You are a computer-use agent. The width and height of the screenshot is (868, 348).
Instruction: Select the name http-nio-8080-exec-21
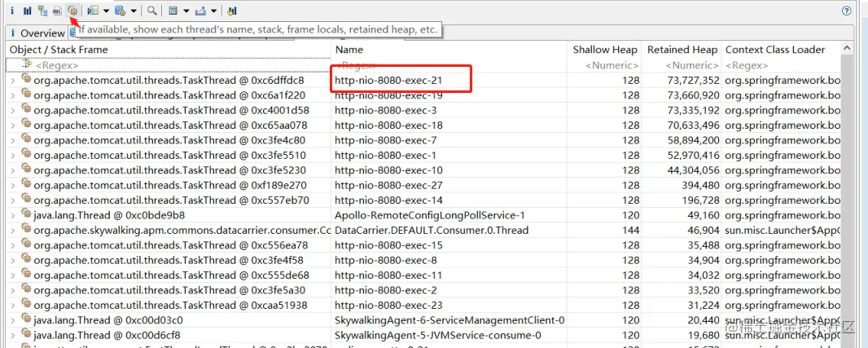coord(388,81)
